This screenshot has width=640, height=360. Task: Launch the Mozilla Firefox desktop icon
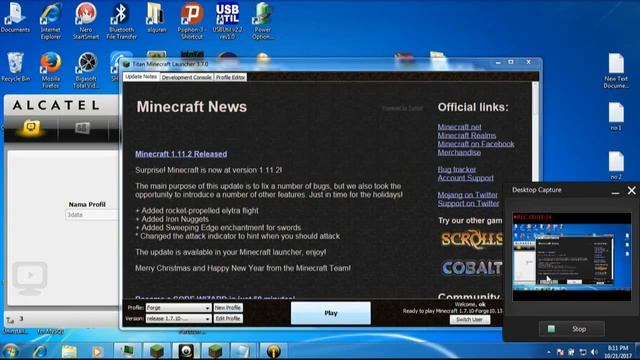point(51,70)
